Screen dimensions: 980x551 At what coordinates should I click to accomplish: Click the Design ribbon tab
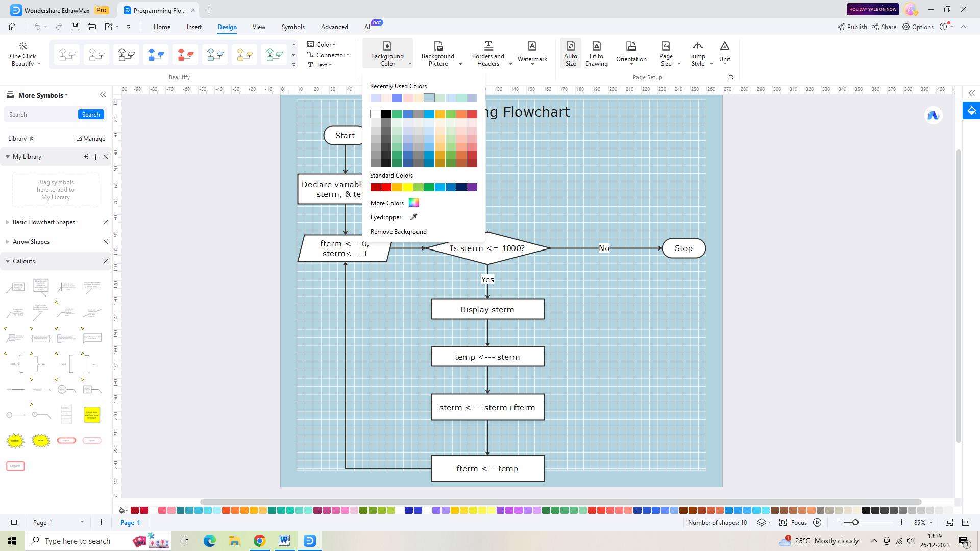pos(227,26)
